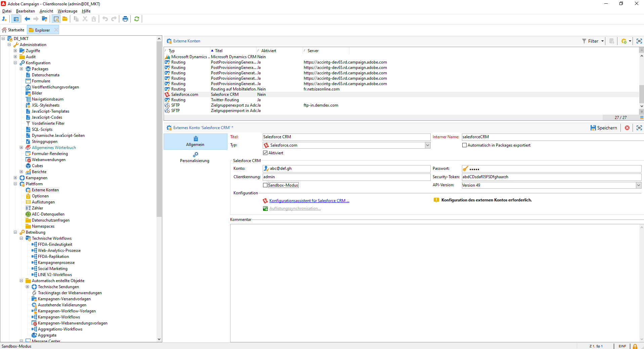Collapse the Konfiguration tree node
The width and height of the screenshot is (644, 349).
coord(15,63)
